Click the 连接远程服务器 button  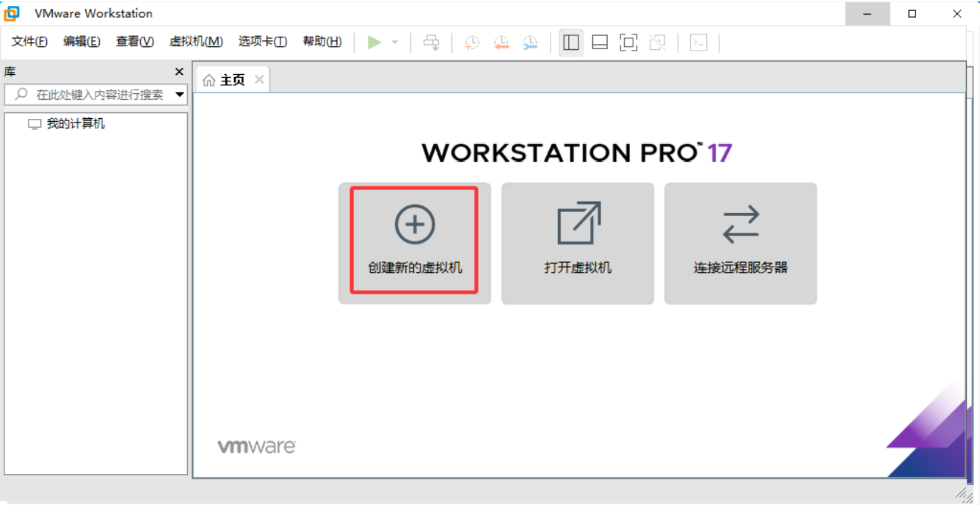(741, 243)
